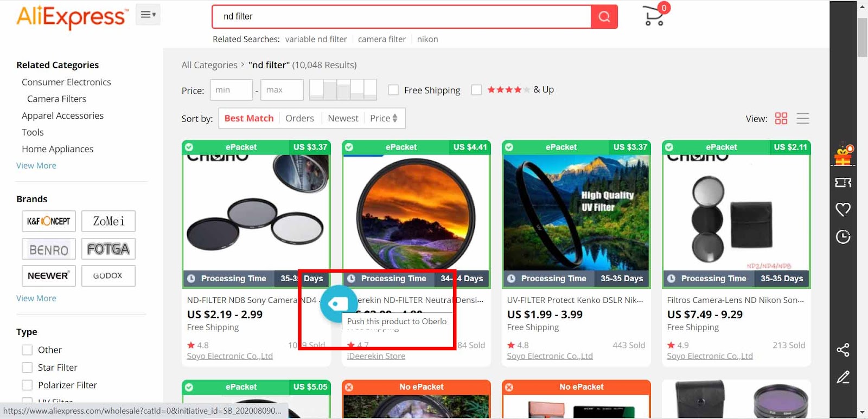Open Soyo Electronic store under UV-FILTER product
Image resolution: width=868 pixels, height=419 pixels.
[550, 356]
